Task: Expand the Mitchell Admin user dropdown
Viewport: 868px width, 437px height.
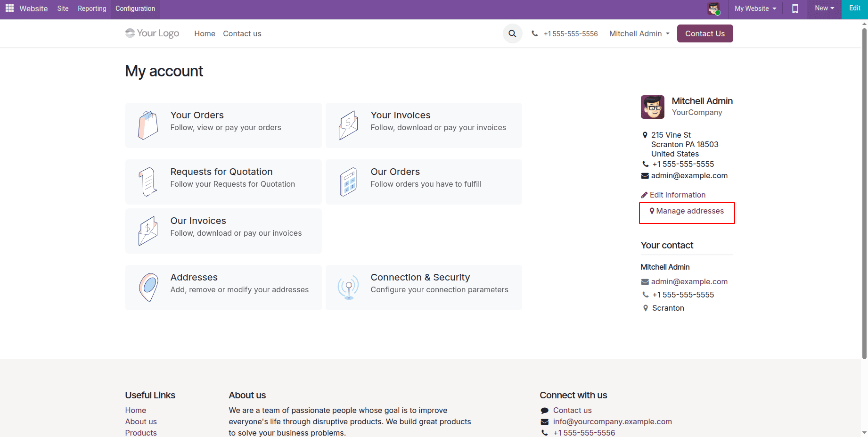Action: (x=639, y=33)
